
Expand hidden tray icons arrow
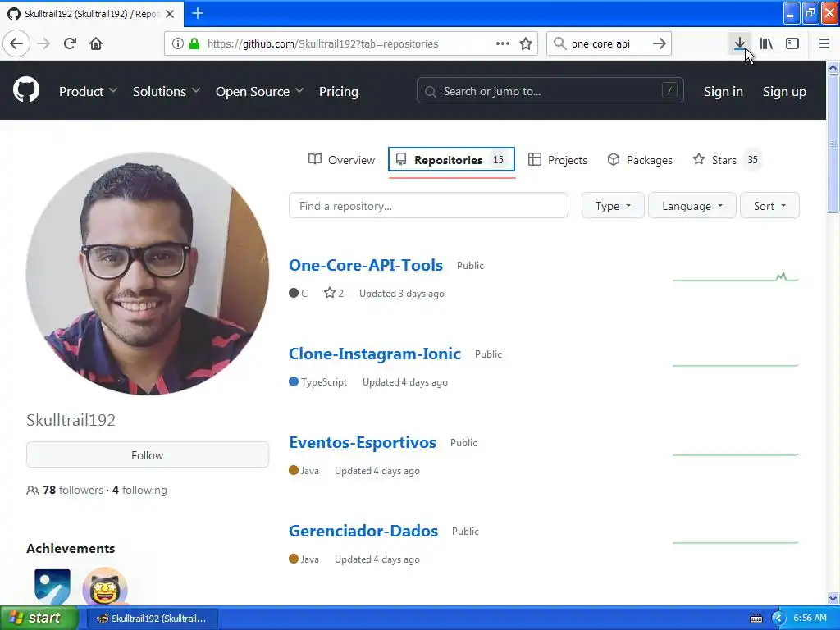pos(778,619)
